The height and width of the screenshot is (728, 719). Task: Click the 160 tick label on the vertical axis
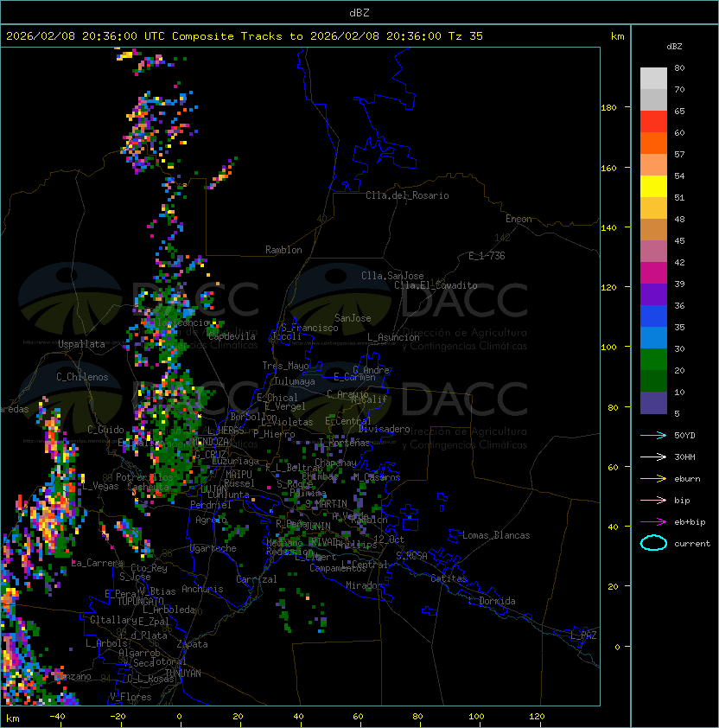pos(608,168)
